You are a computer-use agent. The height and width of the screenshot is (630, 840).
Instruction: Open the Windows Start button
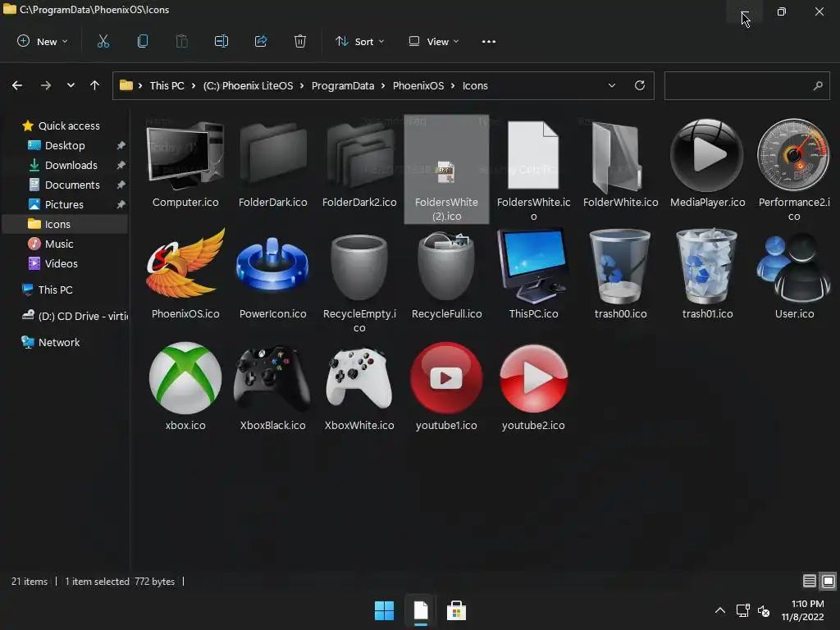point(384,610)
